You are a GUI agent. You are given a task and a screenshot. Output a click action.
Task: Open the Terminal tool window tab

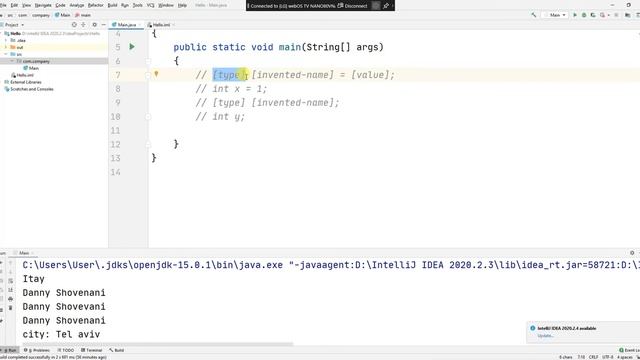[91, 350]
